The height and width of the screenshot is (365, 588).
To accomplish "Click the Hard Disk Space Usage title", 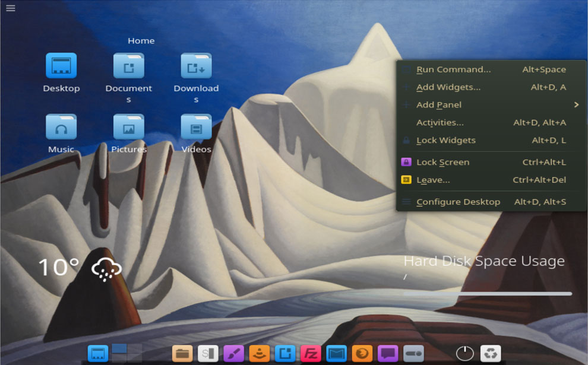I will [484, 261].
